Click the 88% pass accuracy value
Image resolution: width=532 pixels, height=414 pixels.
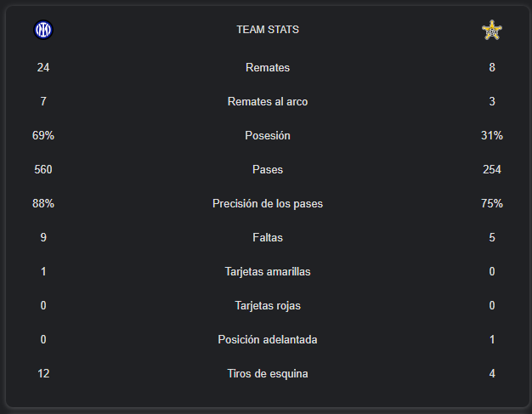pyautogui.click(x=43, y=203)
